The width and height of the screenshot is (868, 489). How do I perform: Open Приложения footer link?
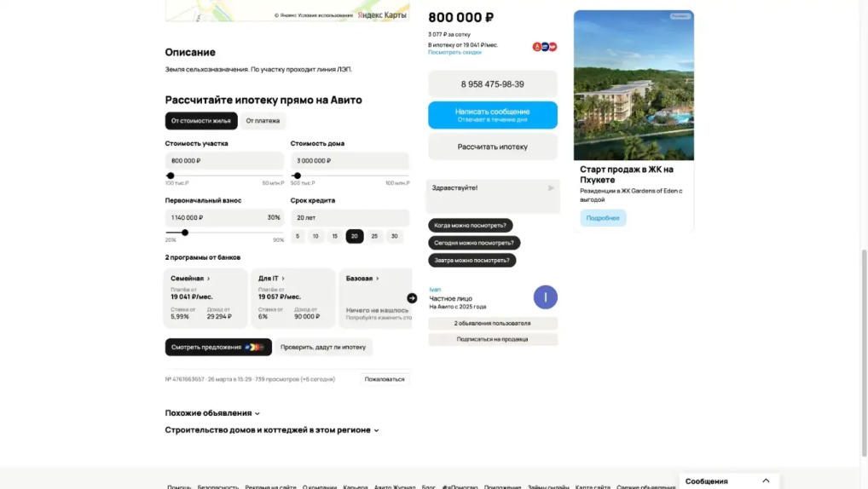[x=503, y=486]
